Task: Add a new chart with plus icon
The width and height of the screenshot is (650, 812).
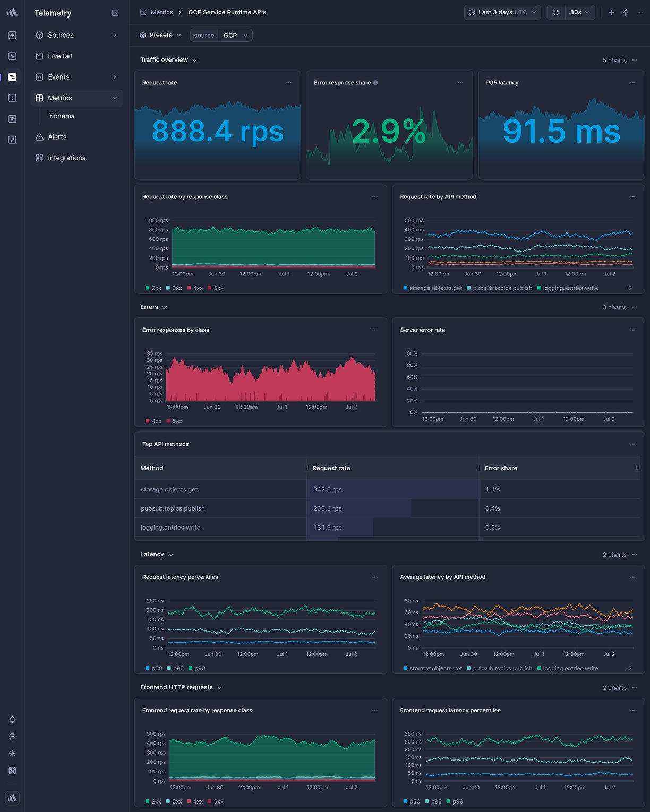Action: [611, 12]
